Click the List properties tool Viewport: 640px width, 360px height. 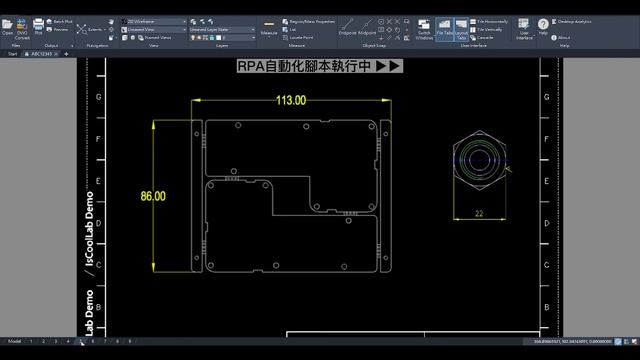click(289, 29)
